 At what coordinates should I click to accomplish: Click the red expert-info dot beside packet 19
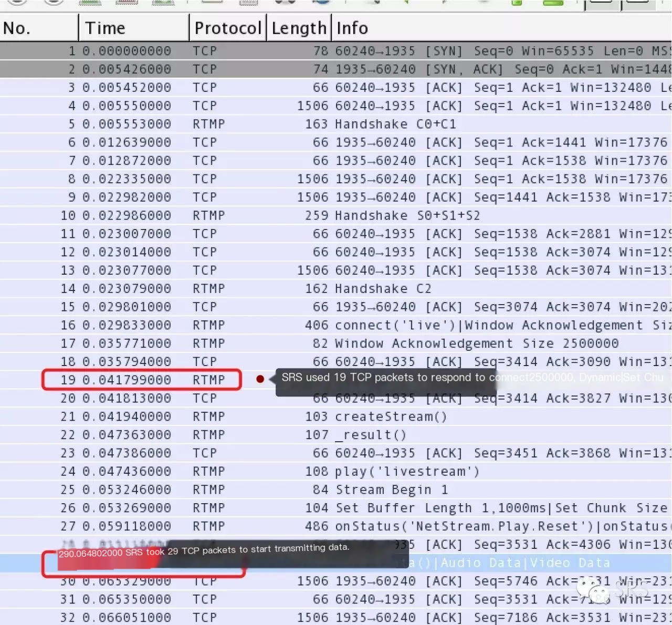(x=260, y=379)
